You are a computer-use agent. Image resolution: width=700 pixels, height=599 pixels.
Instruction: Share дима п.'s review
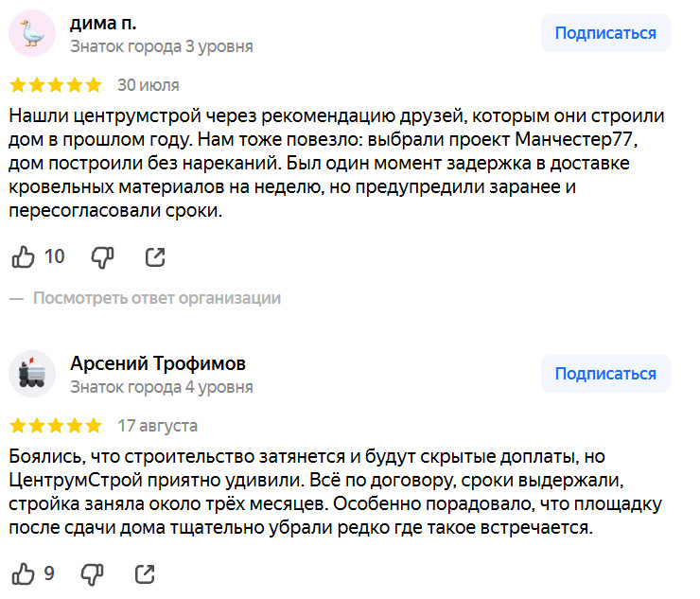154,256
